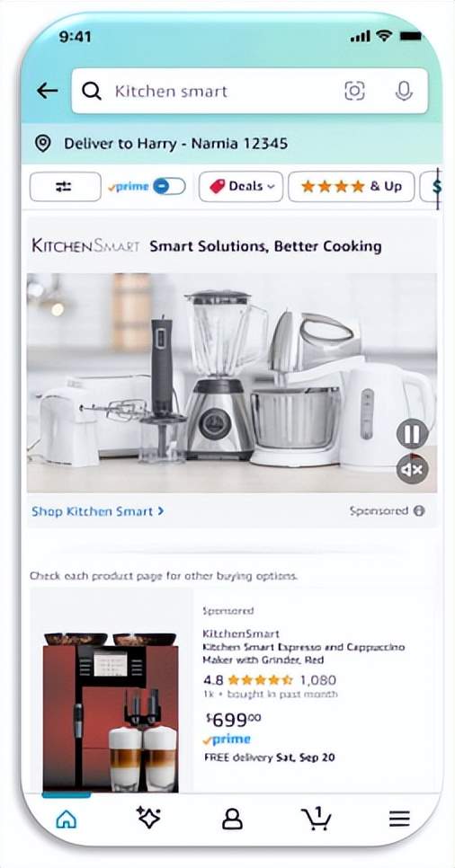Open the hamburger menu icon
Image resolution: width=455 pixels, height=868 pixels.
399,819
